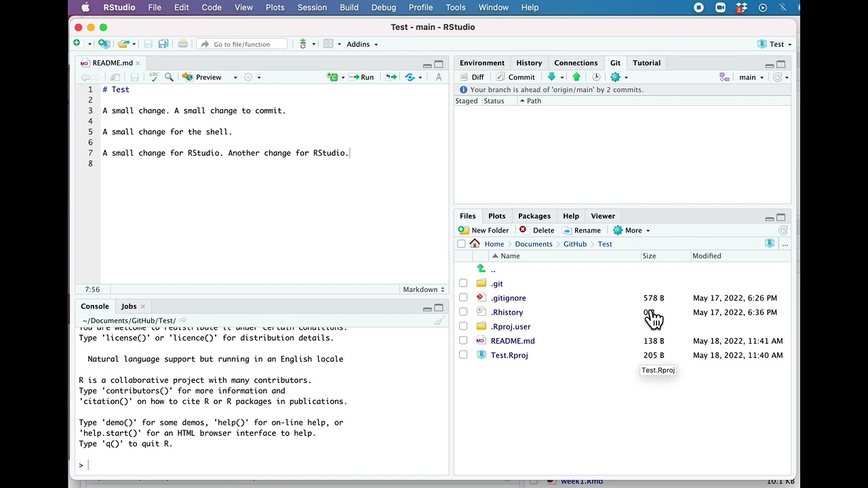Click the Git pane refresh icon
Viewport: 868px width, 488px height.
point(778,77)
